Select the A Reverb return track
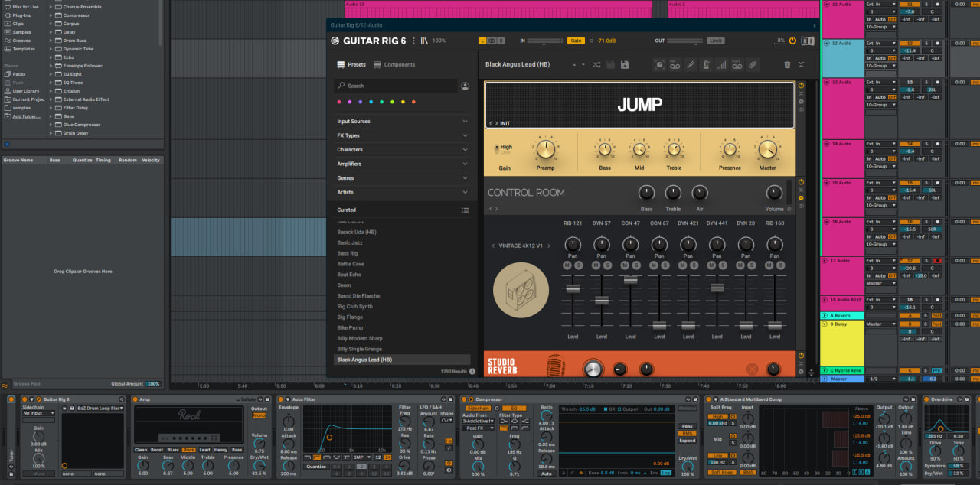Viewport: 980px width, 485px height. (842, 315)
